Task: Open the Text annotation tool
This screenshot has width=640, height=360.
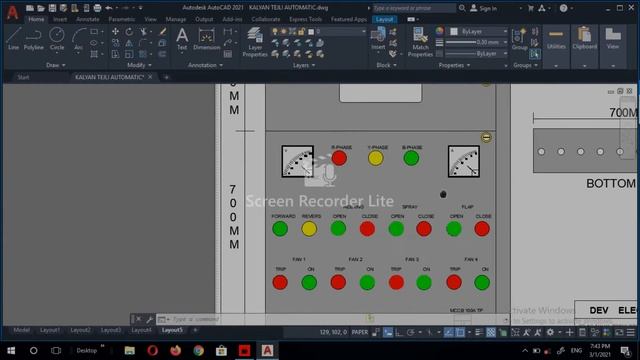Action: [182, 39]
